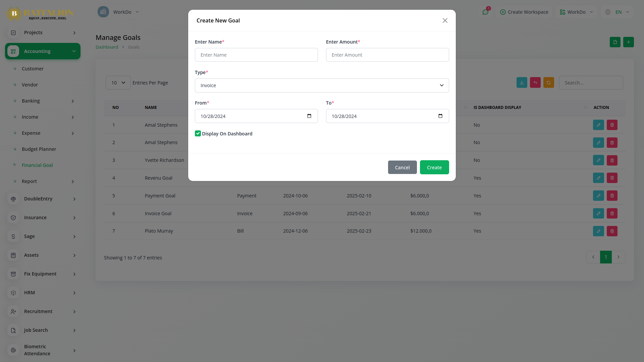Open the Customer sidebar item
The width and height of the screenshot is (644, 362).
(x=33, y=69)
